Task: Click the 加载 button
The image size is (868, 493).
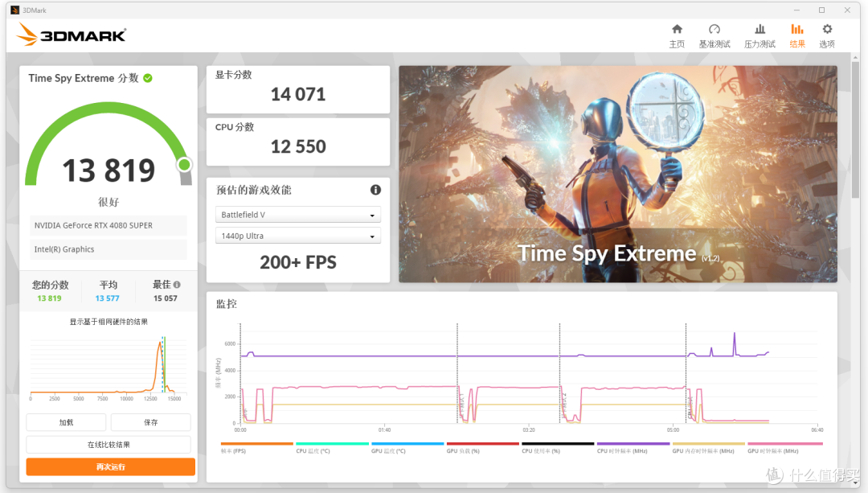Action: pos(66,423)
